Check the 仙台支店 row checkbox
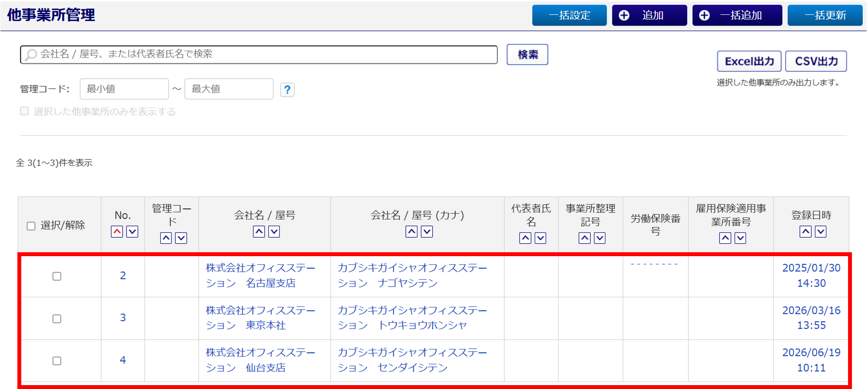This screenshot has height=389, width=868. click(x=57, y=361)
